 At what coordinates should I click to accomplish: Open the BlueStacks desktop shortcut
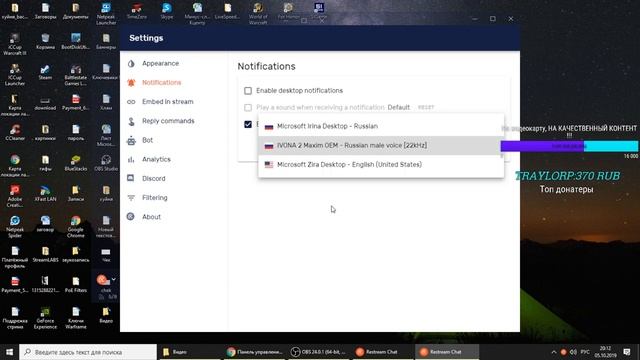(x=76, y=162)
